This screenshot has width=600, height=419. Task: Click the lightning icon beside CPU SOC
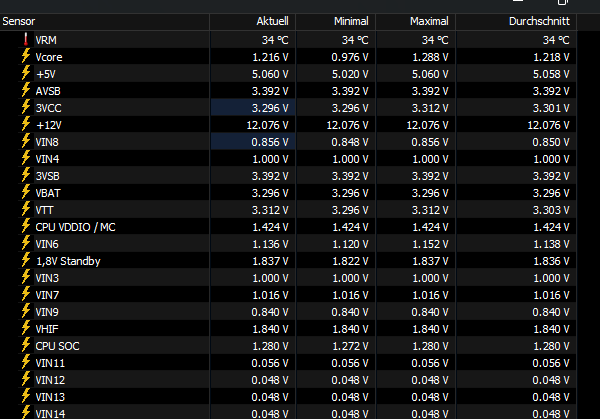pyautogui.click(x=26, y=345)
